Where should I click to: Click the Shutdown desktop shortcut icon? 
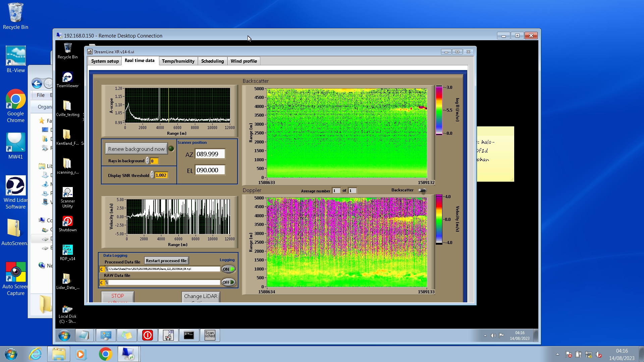67,222
